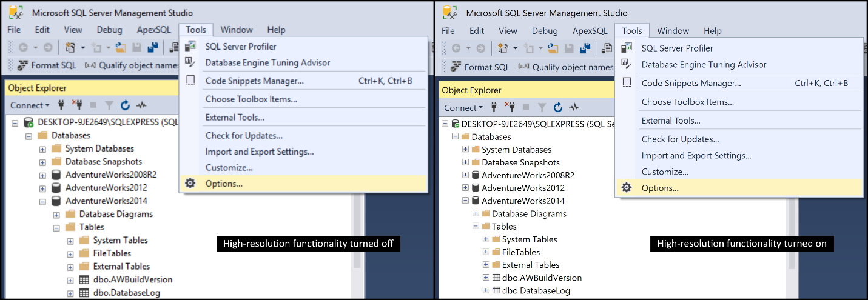This screenshot has width=868, height=300.
Task: Select dbo.AWBuildVersion table in right window tree
Action: click(x=542, y=278)
